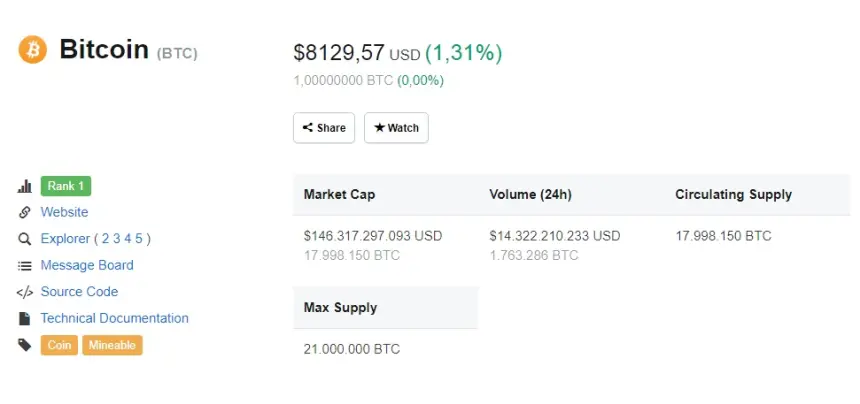Go to the Message Board link

point(87,265)
